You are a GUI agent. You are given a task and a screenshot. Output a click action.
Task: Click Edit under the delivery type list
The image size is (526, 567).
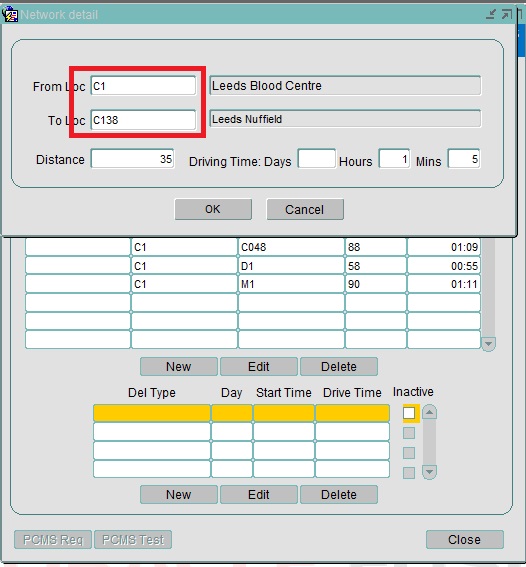point(259,495)
